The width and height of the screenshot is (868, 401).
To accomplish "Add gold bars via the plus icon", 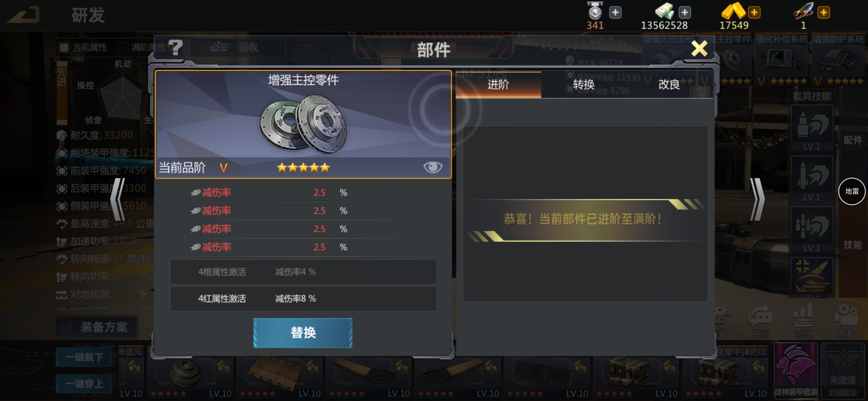I will 754,13.
